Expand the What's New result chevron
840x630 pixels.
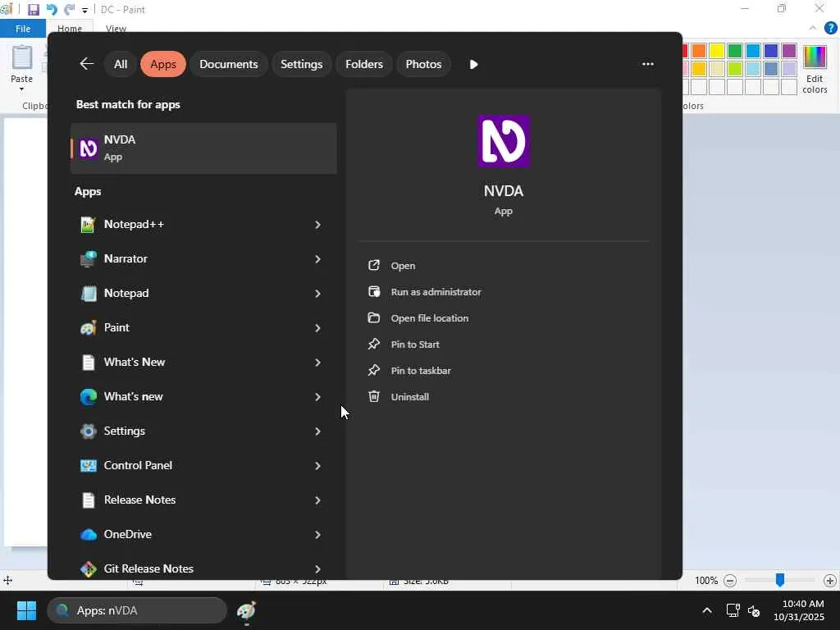[x=317, y=362]
